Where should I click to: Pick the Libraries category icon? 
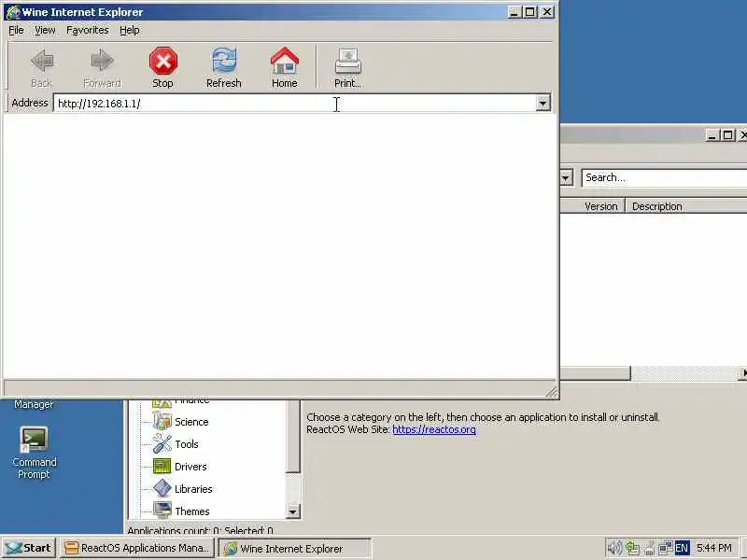[x=162, y=488]
